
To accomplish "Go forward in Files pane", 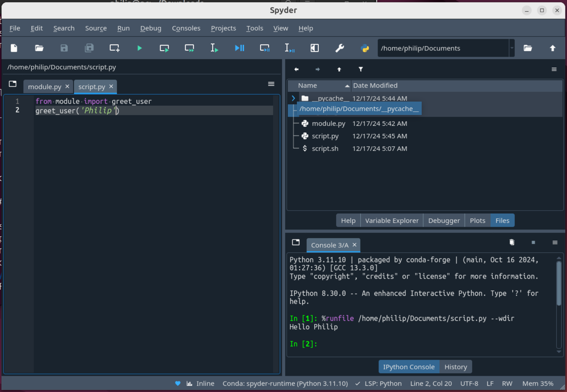I will pos(317,69).
